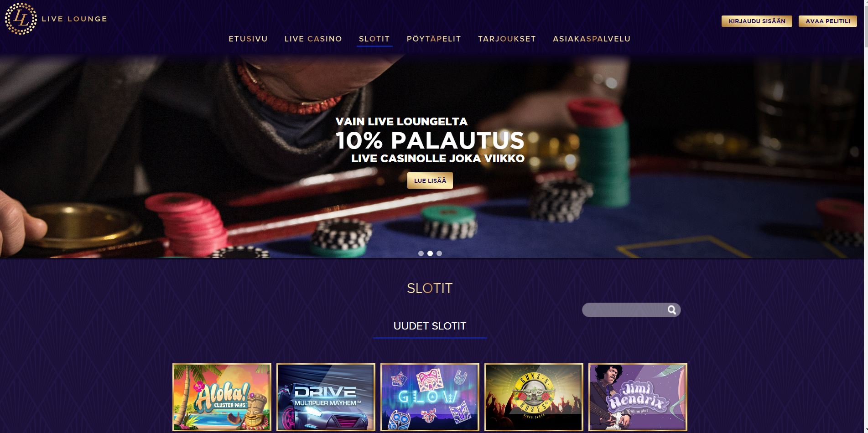Select the second carousel slide dot
This screenshot has height=433, width=868.
pyautogui.click(x=430, y=253)
